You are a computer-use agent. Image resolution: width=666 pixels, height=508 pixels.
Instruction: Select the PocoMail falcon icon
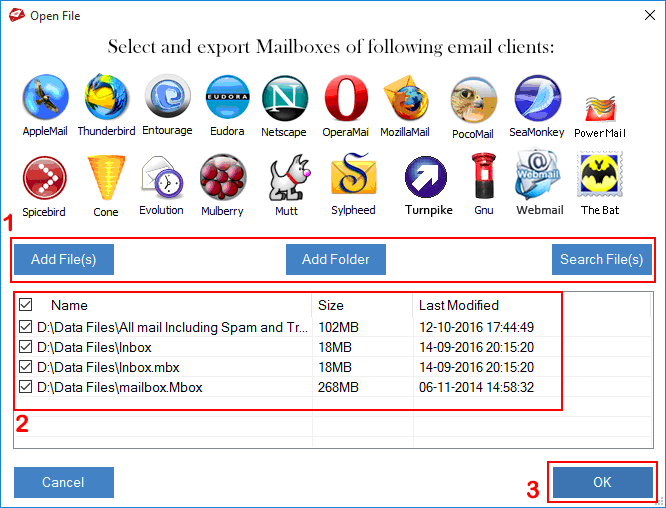pyautogui.click(x=473, y=100)
